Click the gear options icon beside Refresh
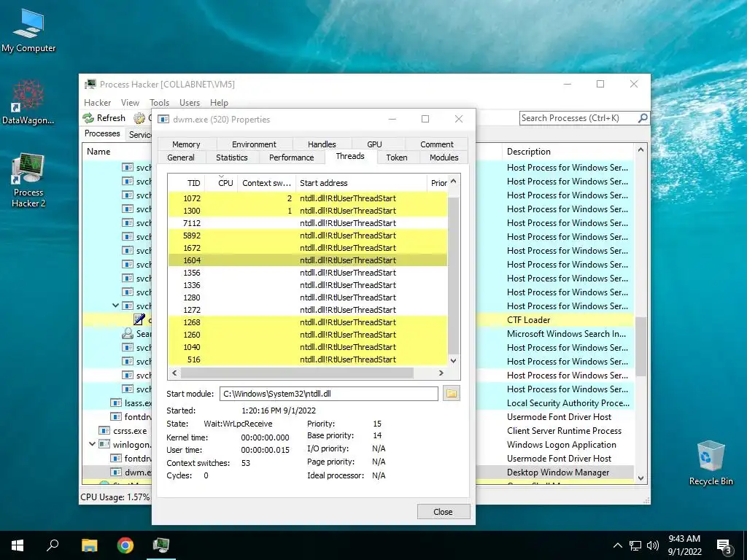This screenshot has height=560, width=747. point(139,118)
